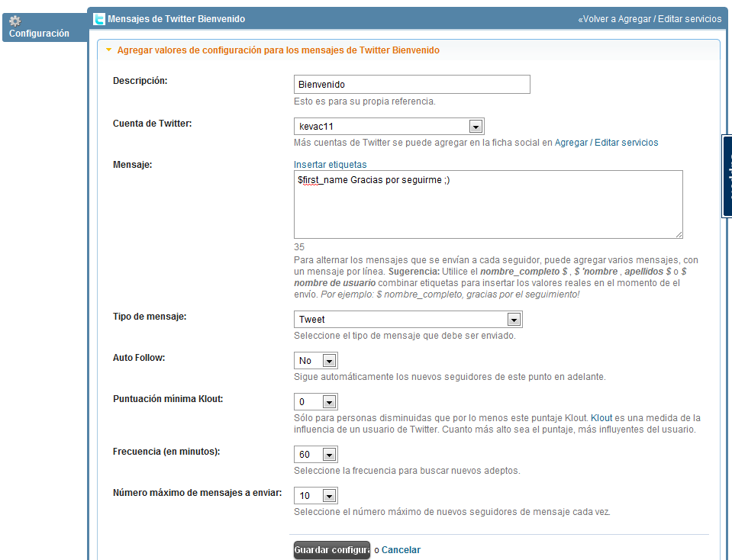This screenshot has width=732, height=560.
Task: Click into the Descripción text field
Action: [411, 85]
